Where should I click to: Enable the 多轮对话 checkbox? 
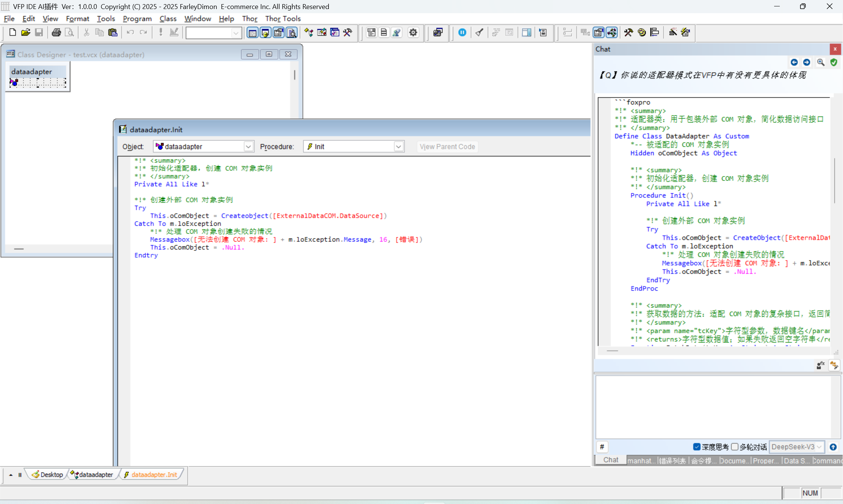[735, 447]
